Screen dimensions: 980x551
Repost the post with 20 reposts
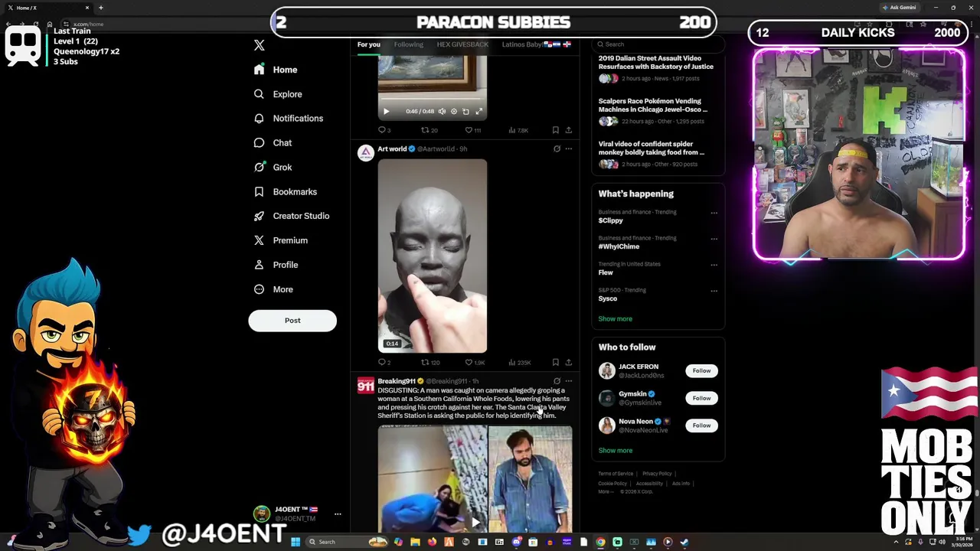[x=430, y=130]
